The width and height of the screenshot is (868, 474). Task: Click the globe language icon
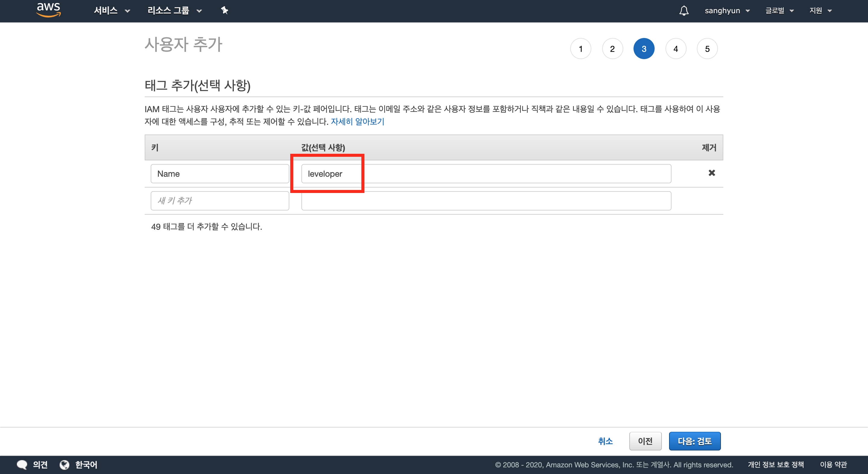point(64,465)
